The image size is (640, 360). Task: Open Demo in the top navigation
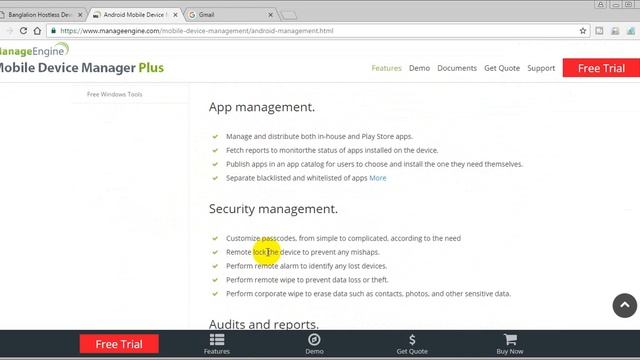(x=420, y=68)
